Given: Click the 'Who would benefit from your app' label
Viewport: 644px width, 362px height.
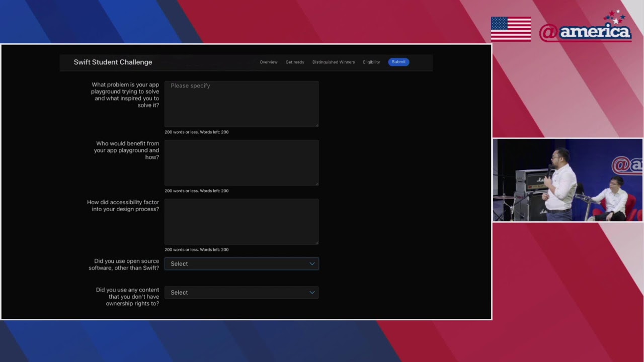Looking at the screenshot, I should point(126,150).
